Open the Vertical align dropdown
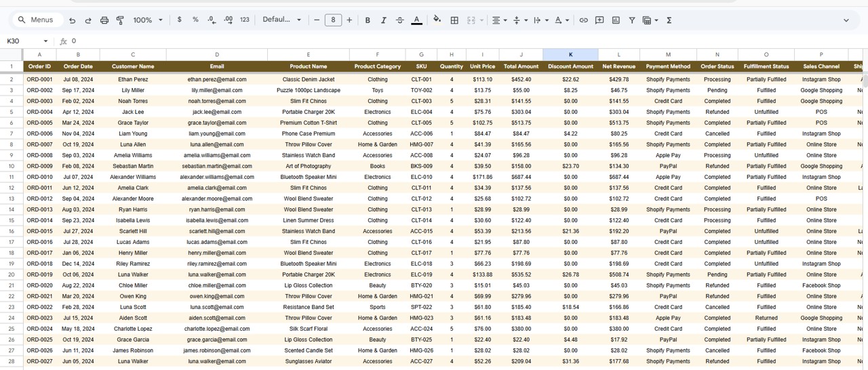868x370 pixels. (x=520, y=20)
